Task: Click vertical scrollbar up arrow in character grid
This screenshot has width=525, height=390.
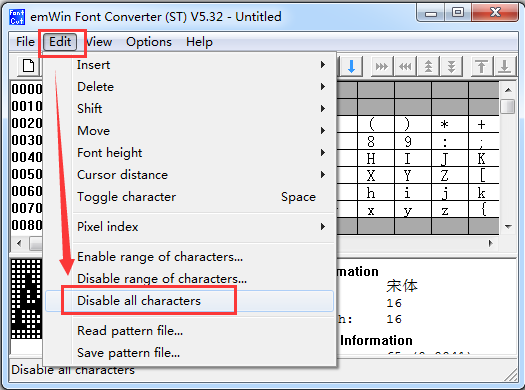Action: tap(508, 90)
